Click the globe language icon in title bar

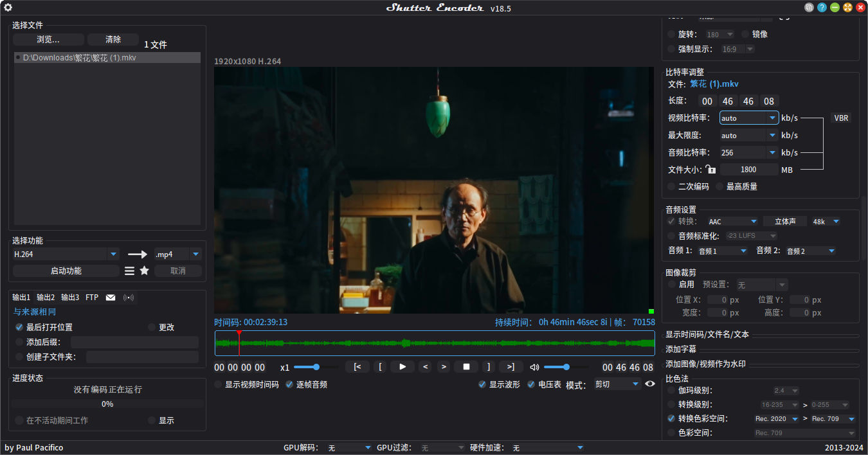809,8
